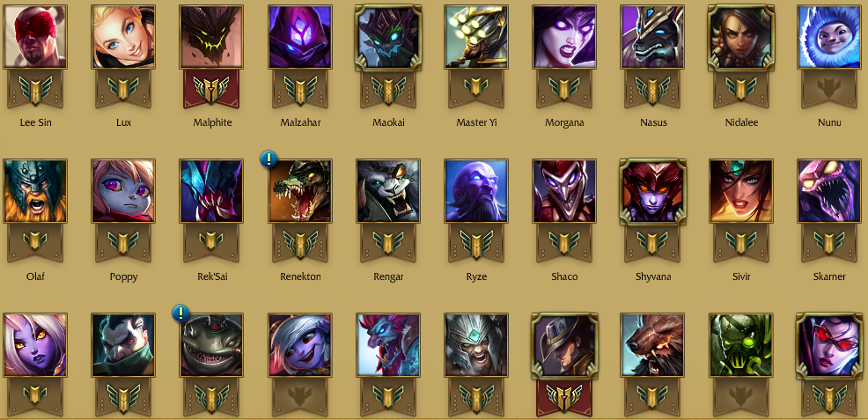Select Master Yi's portrait
The image size is (868, 420).
(x=476, y=36)
